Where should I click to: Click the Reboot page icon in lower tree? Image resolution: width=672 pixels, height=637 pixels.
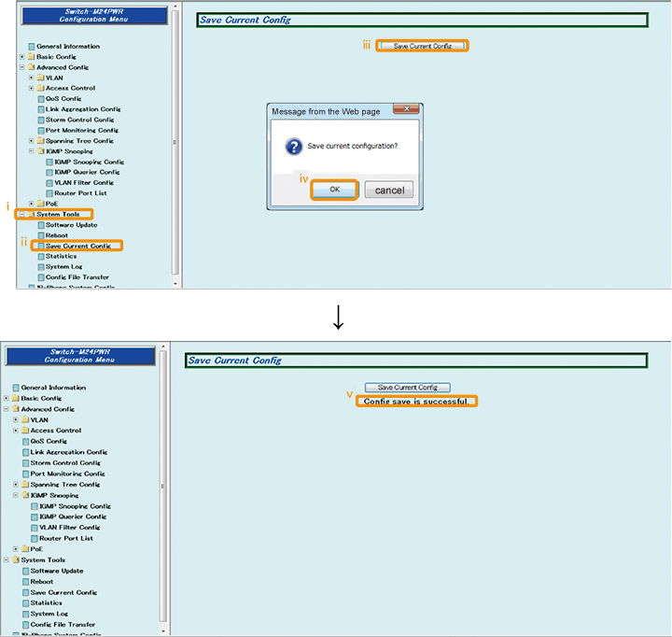pos(25,582)
